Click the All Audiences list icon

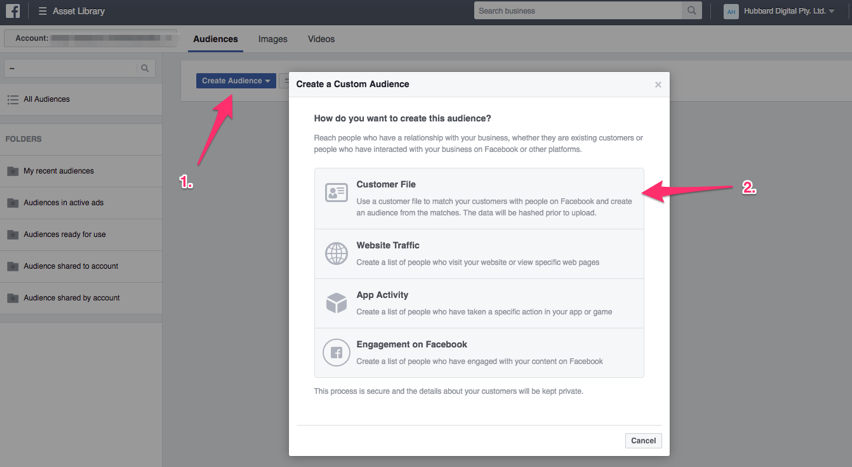click(12, 99)
